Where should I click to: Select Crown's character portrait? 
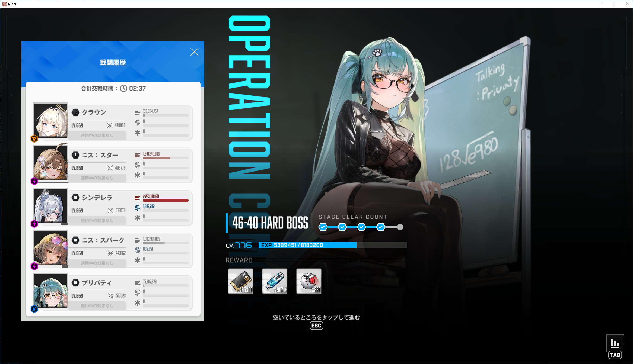(x=51, y=121)
